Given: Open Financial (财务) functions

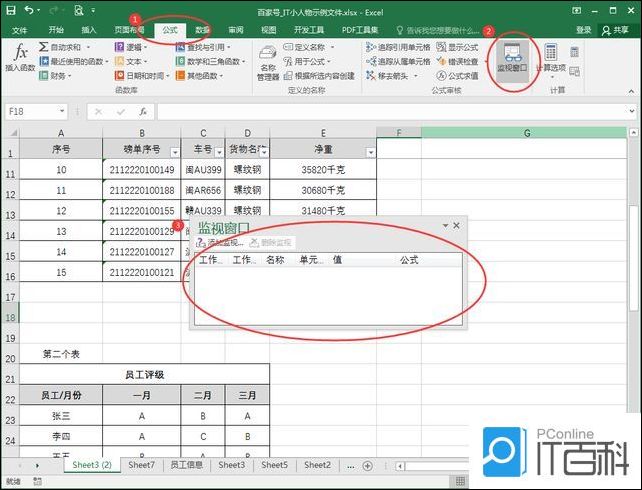Looking at the screenshot, I should click(55, 76).
